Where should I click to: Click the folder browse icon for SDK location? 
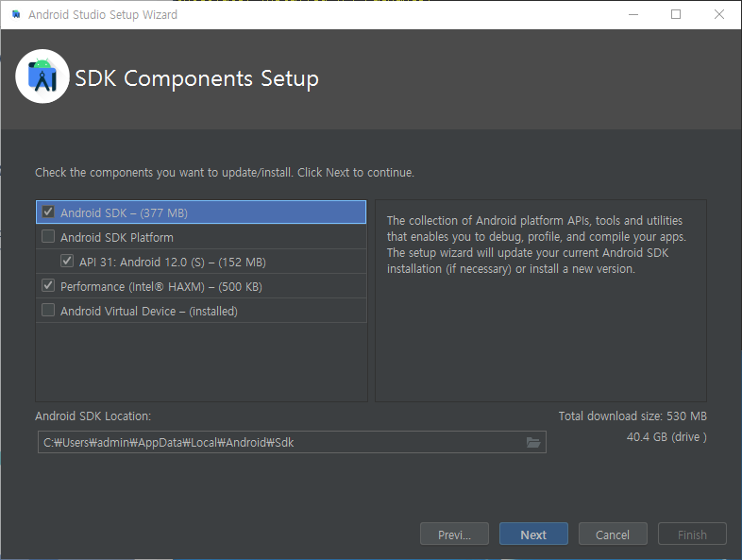[x=533, y=443]
